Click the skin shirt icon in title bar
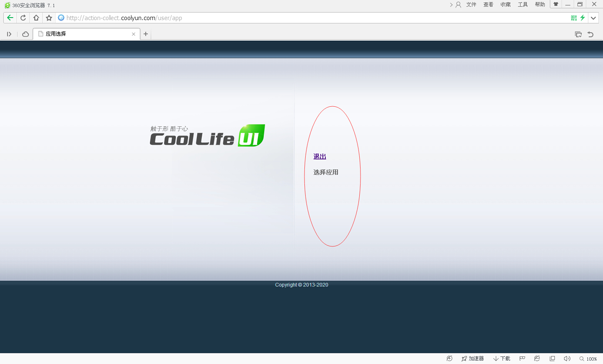The width and height of the screenshot is (603, 364). point(556,4)
